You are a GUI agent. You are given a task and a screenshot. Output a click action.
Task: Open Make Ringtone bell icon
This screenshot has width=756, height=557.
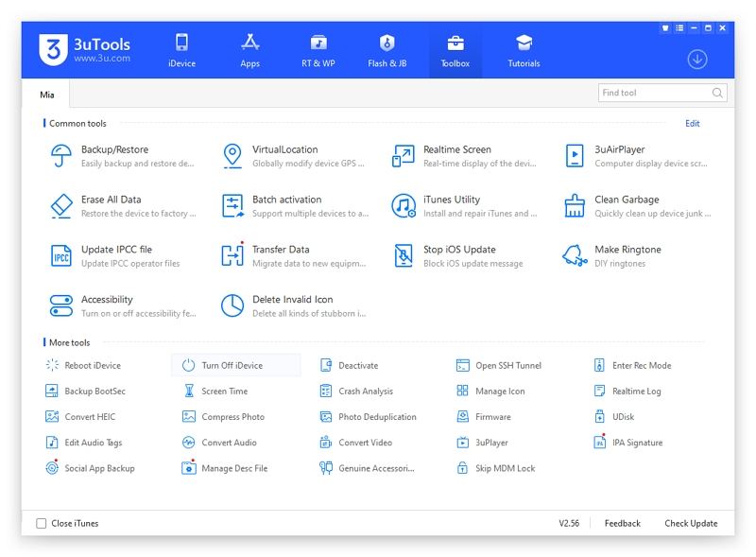[x=575, y=256]
